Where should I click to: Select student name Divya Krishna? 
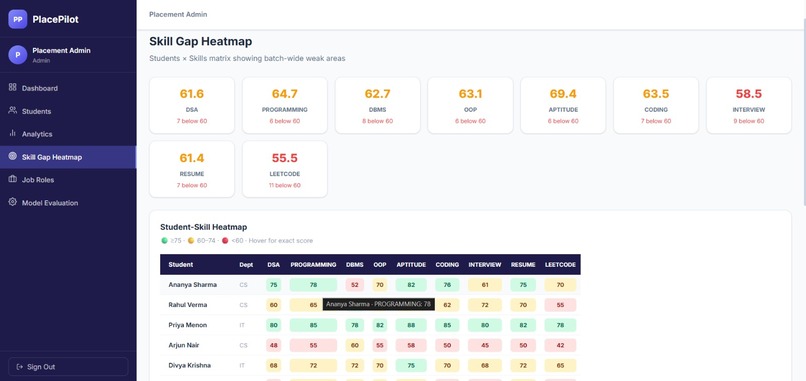(189, 366)
